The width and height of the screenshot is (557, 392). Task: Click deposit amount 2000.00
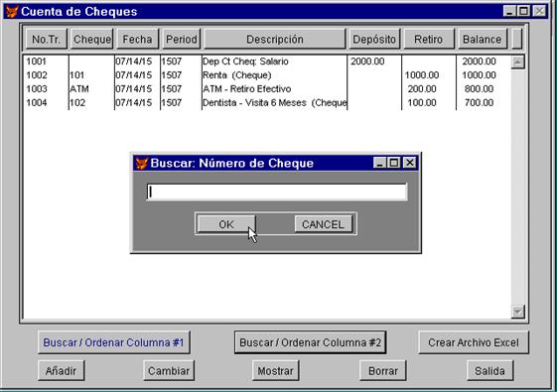point(367,62)
